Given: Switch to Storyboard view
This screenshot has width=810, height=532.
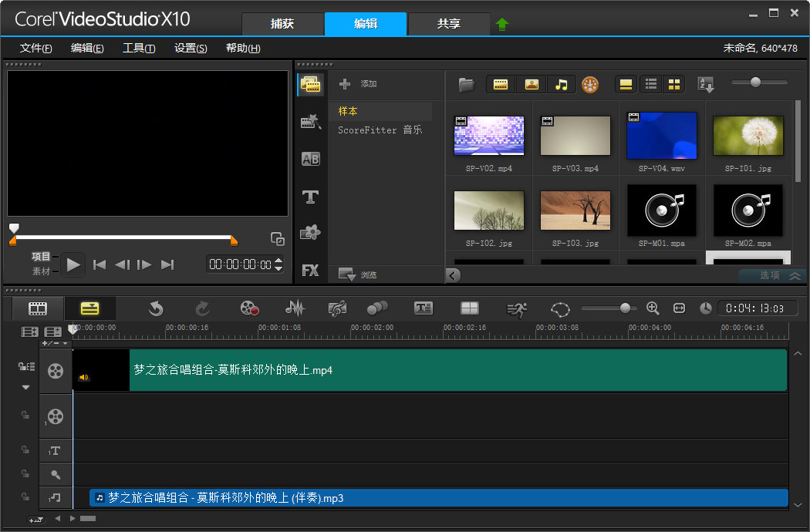Looking at the screenshot, I should coord(38,308).
